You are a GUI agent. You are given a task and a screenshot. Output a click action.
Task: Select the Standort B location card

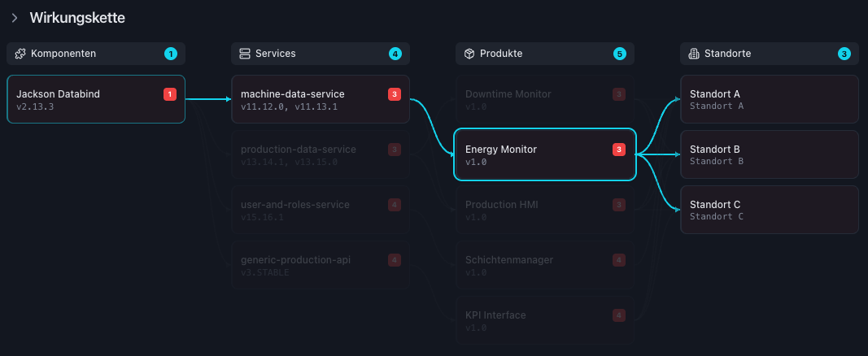tap(770, 154)
